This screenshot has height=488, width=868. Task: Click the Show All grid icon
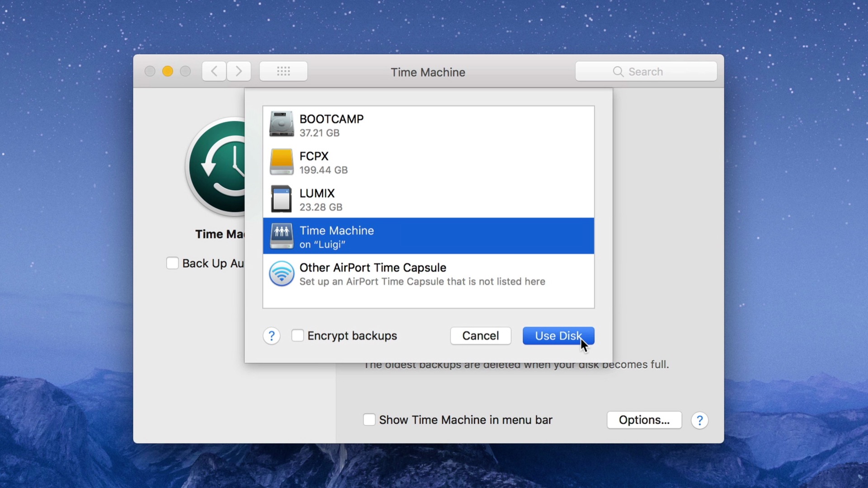point(283,71)
